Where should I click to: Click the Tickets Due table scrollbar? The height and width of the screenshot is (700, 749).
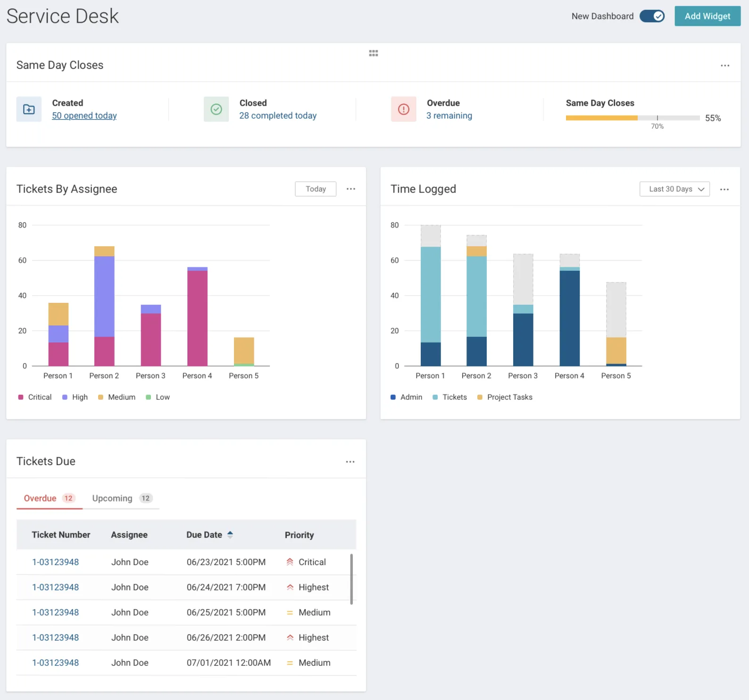pos(351,579)
